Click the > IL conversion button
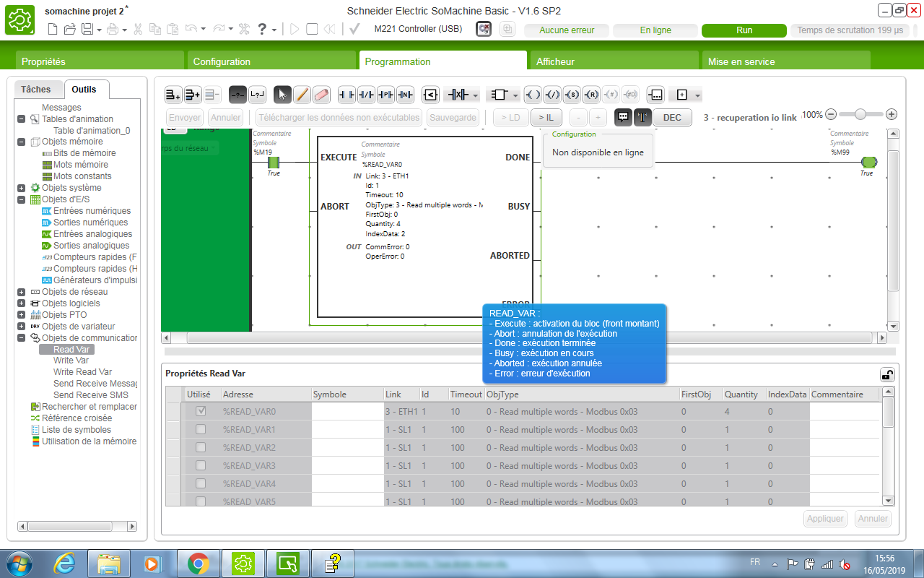The height and width of the screenshot is (578, 924). pos(546,118)
